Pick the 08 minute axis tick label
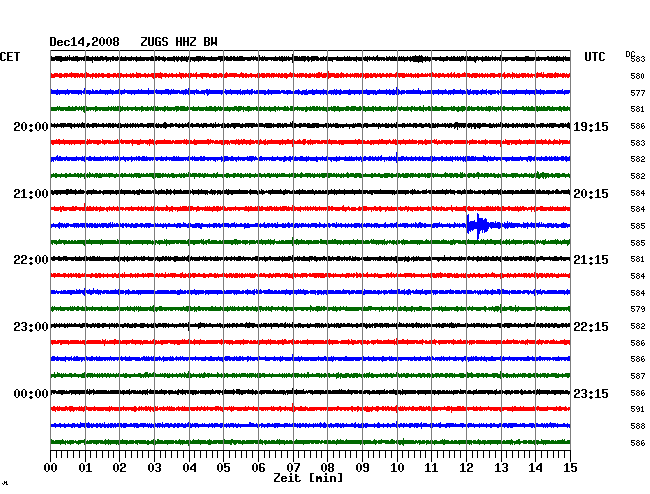Screen dimensions: 650x494 (x=327, y=467)
